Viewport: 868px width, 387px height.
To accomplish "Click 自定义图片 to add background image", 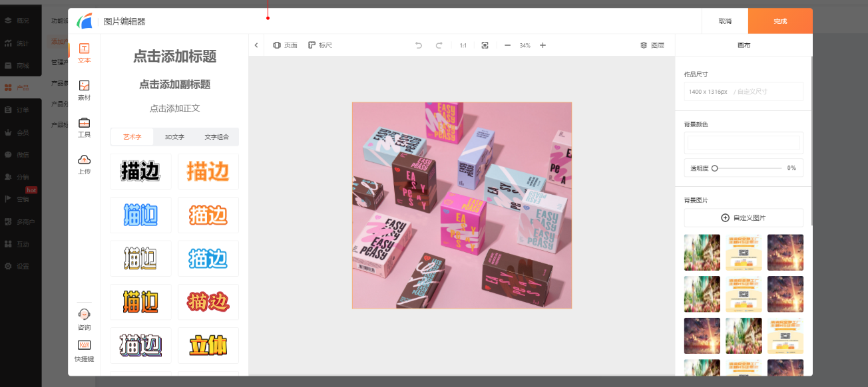I will click(744, 217).
